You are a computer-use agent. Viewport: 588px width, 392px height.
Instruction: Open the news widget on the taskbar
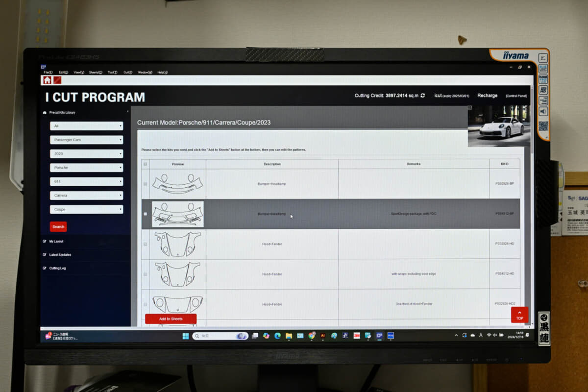(x=62, y=336)
